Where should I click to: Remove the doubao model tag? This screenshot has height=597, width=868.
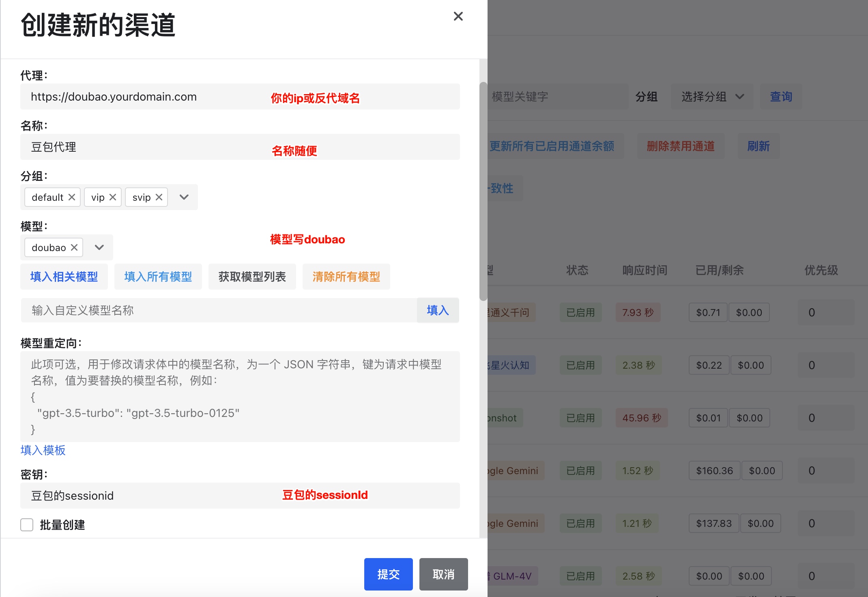pos(74,247)
